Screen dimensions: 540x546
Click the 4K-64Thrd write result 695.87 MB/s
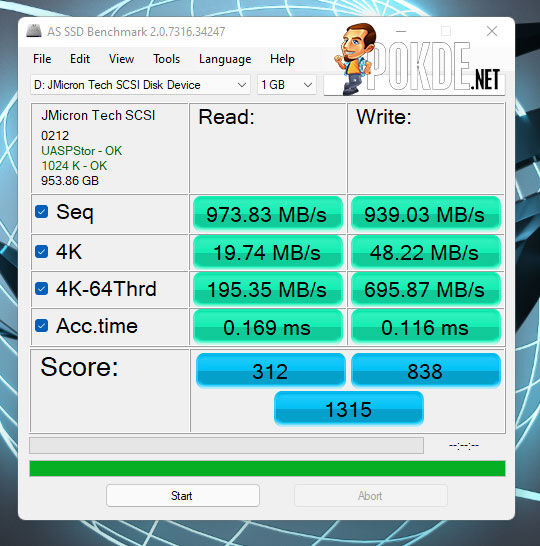point(425,289)
